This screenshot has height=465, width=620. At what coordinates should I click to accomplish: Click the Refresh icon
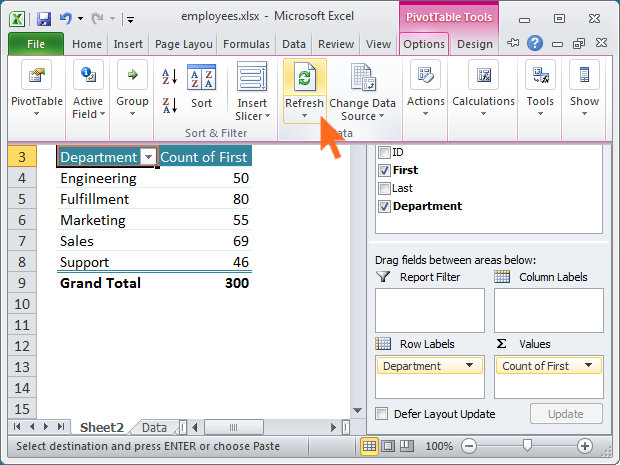pyautogui.click(x=304, y=78)
